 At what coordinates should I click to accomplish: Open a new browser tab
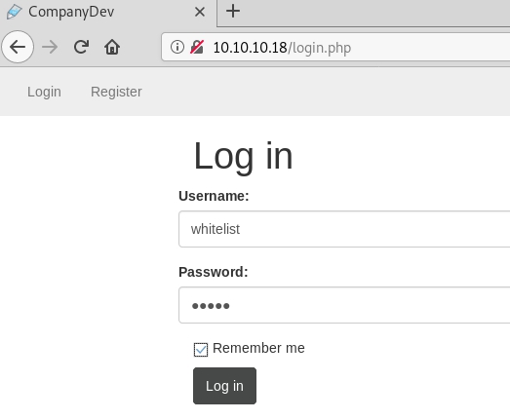(x=233, y=11)
